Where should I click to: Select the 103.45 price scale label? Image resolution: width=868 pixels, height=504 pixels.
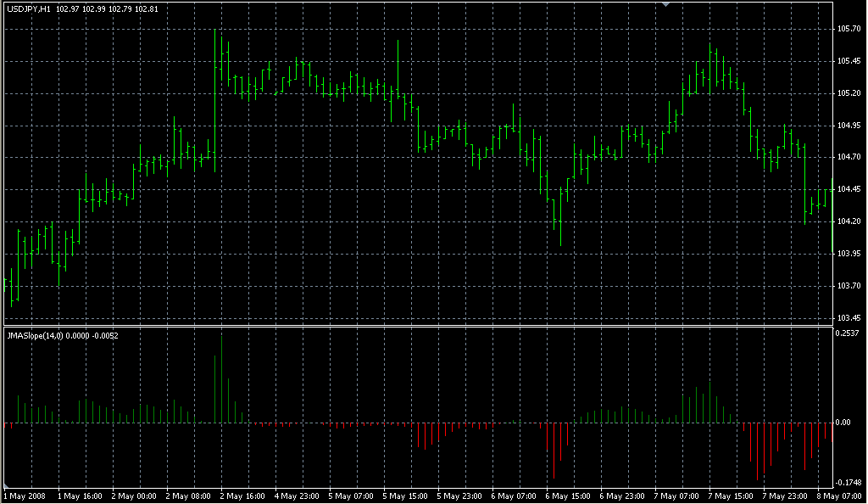[849, 317]
